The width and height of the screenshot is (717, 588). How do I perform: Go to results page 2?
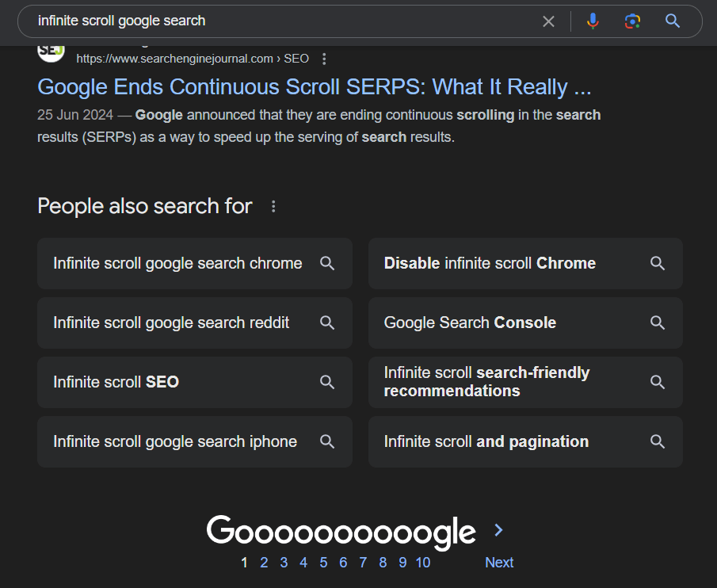coord(264,563)
